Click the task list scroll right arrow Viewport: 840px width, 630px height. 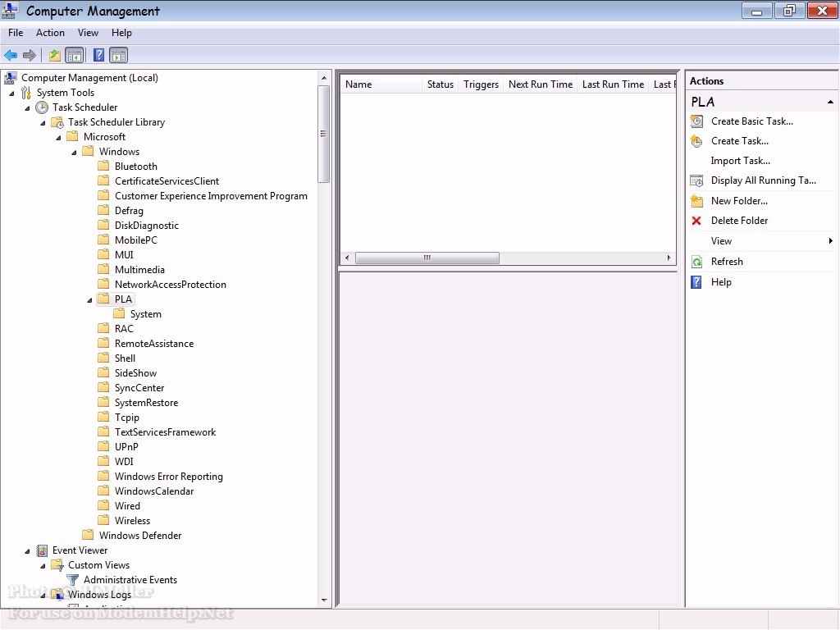[x=669, y=258]
